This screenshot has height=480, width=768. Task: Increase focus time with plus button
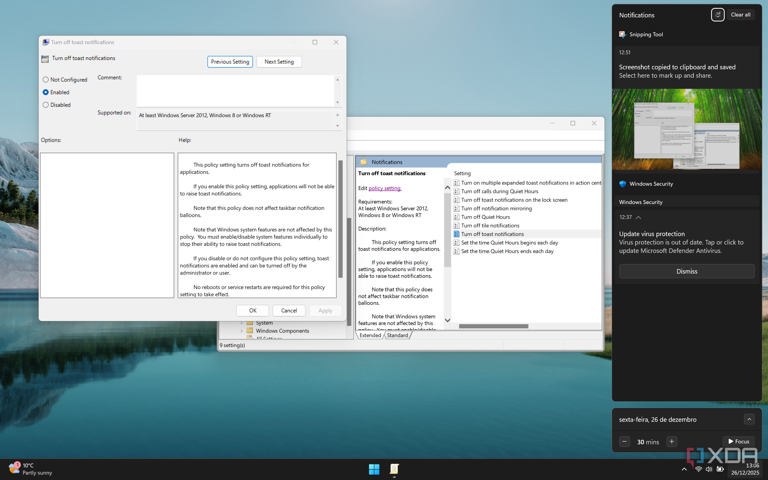(672, 441)
